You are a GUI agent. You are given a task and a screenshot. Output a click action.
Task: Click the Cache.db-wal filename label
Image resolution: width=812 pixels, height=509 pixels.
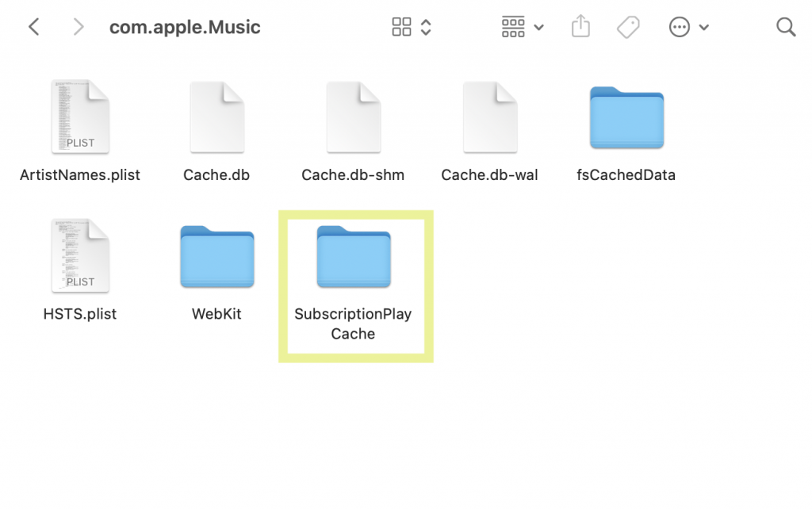click(x=489, y=175)
